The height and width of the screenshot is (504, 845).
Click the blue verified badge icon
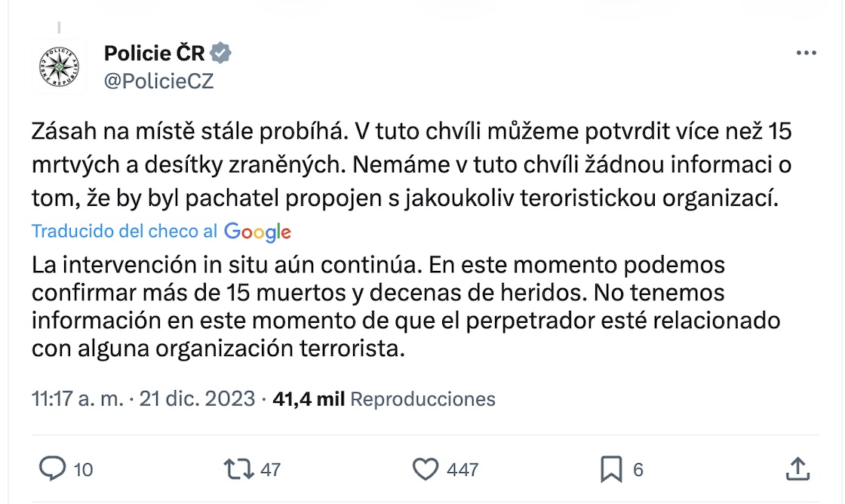(x=221, y=53)
